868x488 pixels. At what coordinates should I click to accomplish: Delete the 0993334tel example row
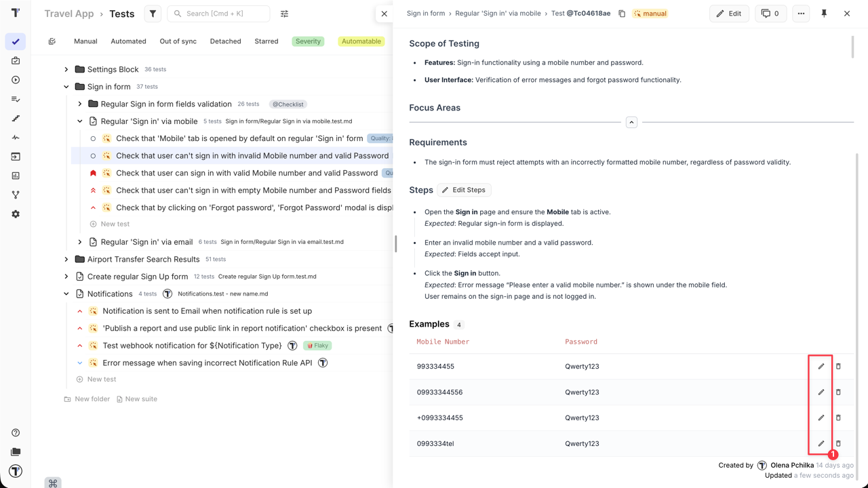pyautogui.click(x=838, y=444)
